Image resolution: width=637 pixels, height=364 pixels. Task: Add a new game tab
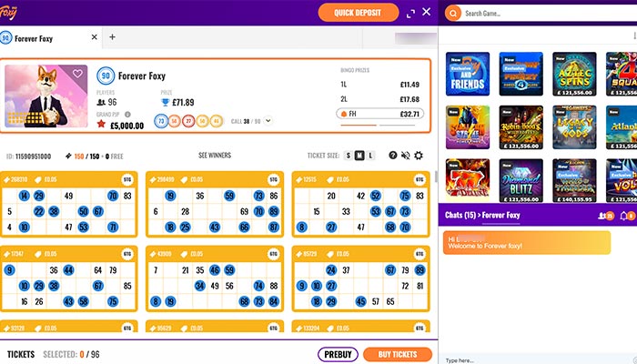[113, 37]
